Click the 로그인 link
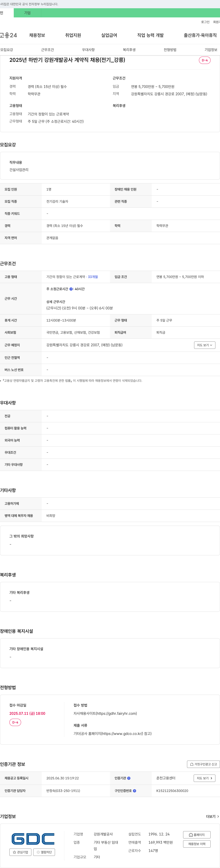 coord(205,22)
